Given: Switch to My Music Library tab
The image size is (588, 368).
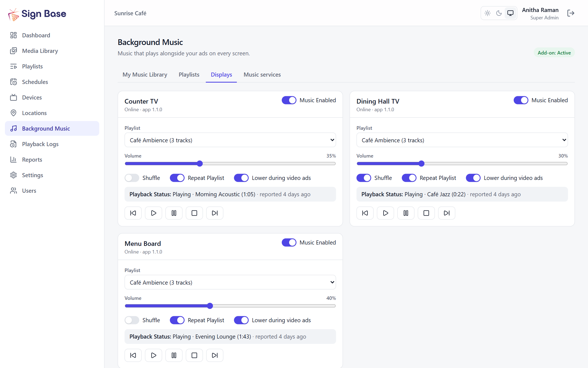Looking at the screenshot, I should point(145,75).
